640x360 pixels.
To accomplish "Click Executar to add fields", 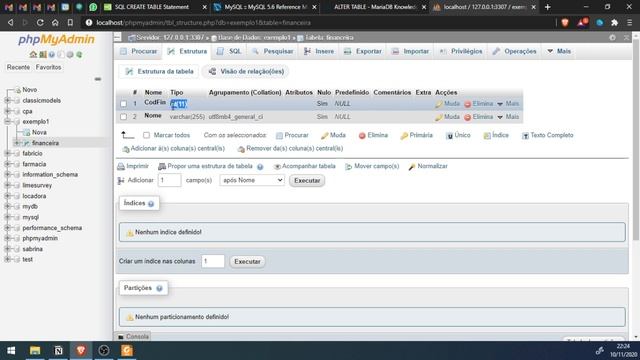I will pyautogui.click(x=307, y=180).
